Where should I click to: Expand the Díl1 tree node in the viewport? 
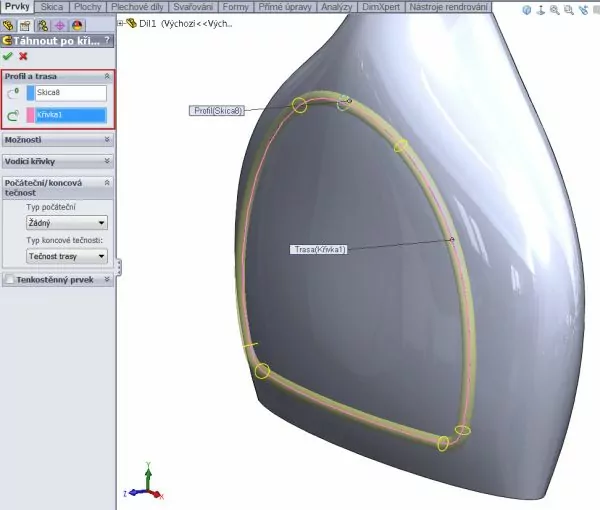(x=121, y=22)
